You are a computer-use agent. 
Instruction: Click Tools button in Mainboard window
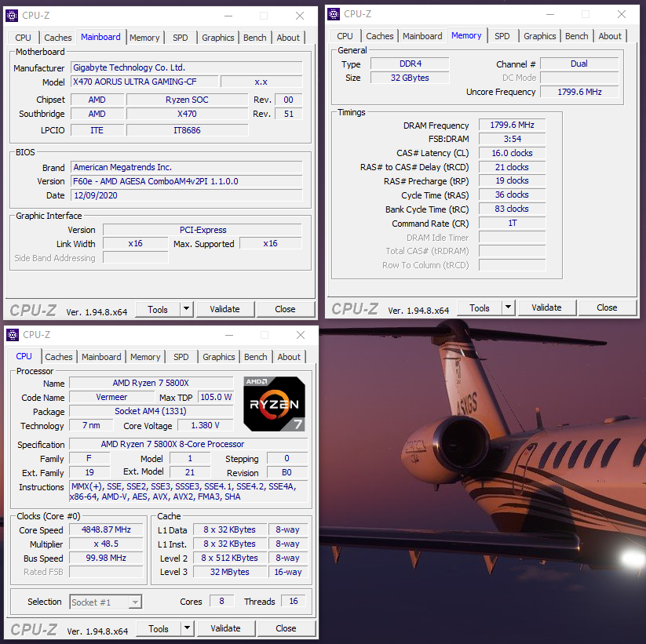[x=158, y=309]
